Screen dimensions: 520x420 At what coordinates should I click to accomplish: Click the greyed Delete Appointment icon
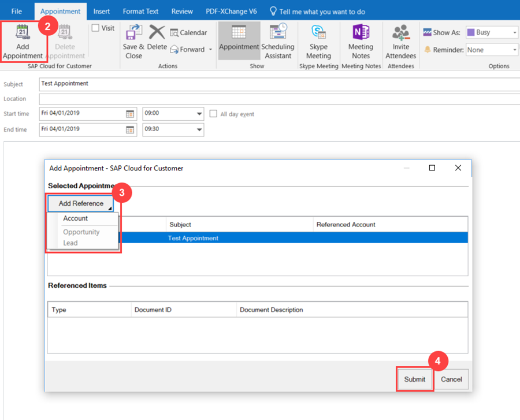tap(65, 32)
